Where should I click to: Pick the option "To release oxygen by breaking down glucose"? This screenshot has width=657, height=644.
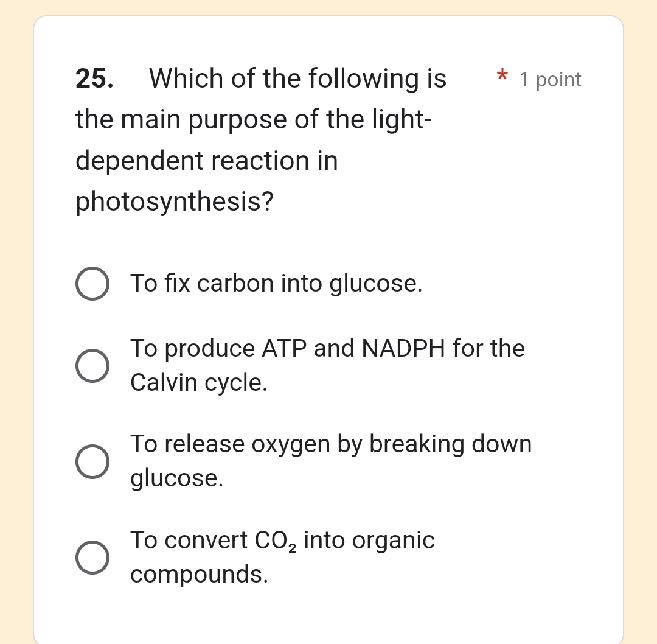(x=92, y=461)
